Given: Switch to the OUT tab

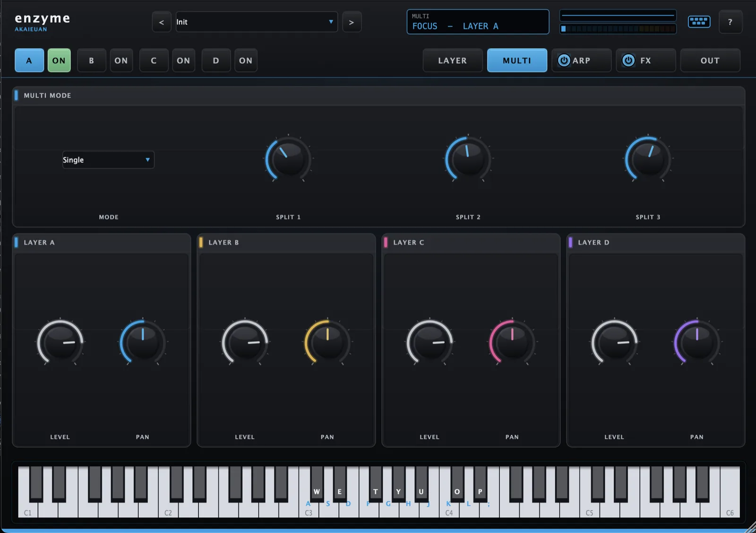Looking at the screenshot, I should 710,61.
